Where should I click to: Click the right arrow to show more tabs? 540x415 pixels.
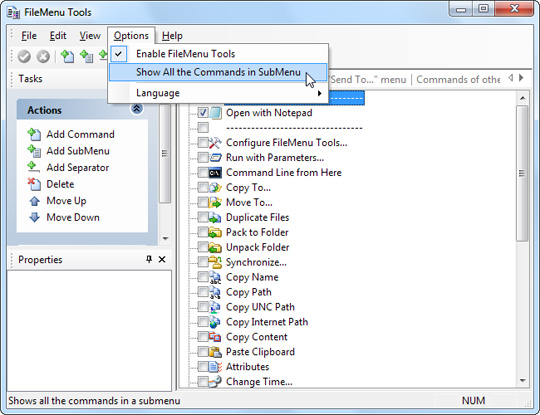pyautogui.click(x=521, y=78)
